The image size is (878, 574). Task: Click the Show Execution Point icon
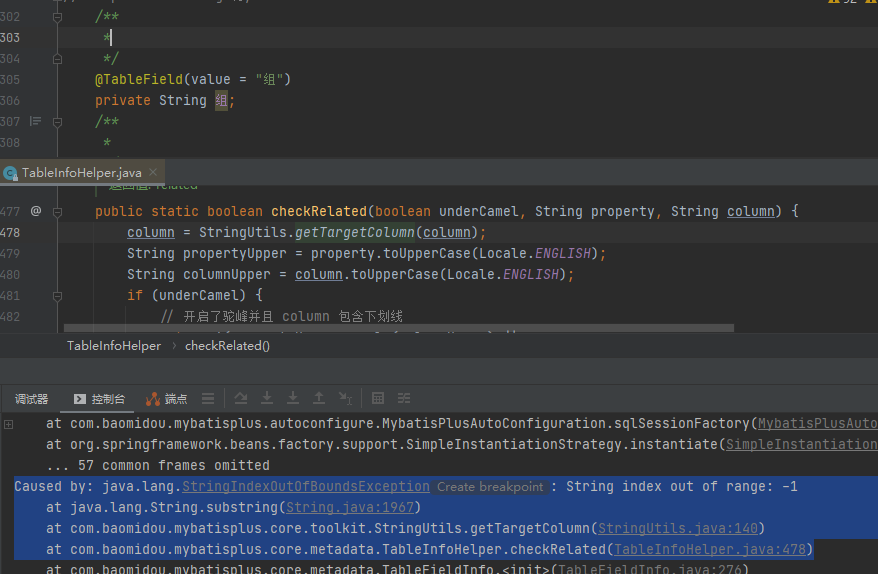click(208, 398)
